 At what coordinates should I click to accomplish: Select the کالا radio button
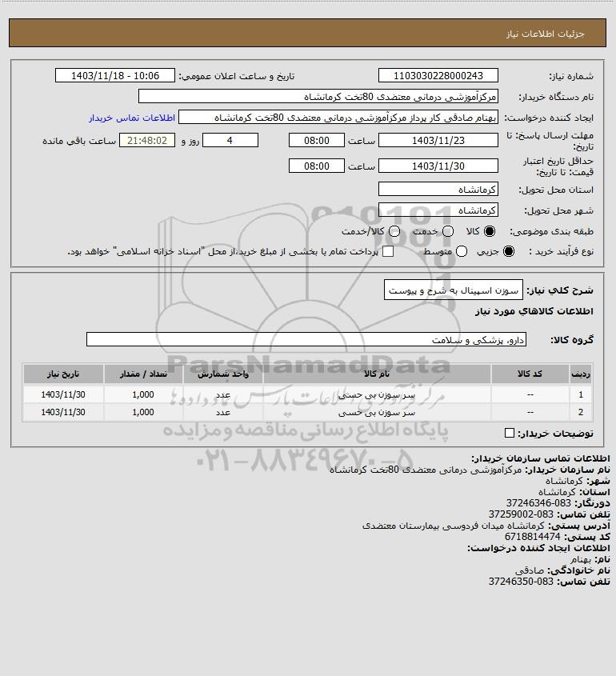pyautogui.click(x=490, y=231)
